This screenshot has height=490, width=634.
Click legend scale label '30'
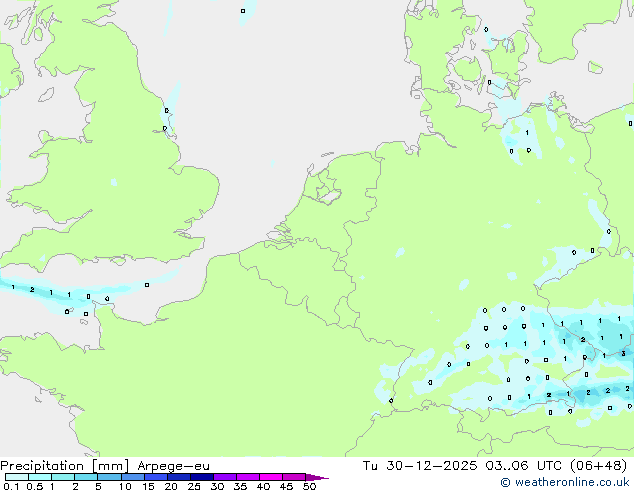point(217,486)
